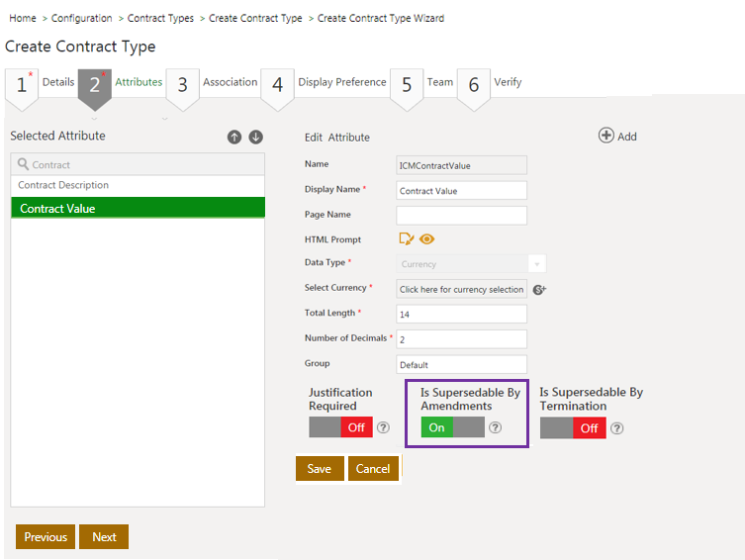Toggle Justification Required switch
This screenshot has width=745, height=560.
click(340, 427)
